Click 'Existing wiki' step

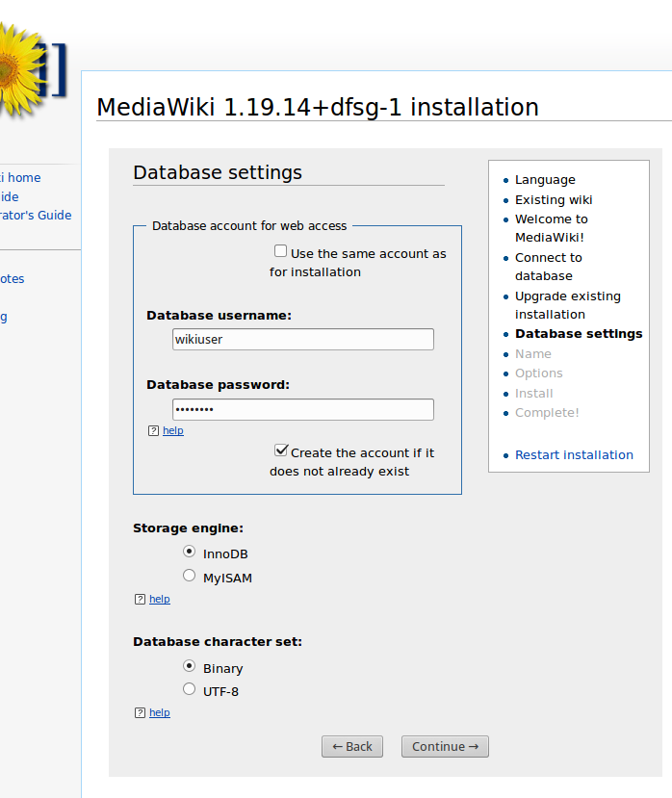(554, 200)
